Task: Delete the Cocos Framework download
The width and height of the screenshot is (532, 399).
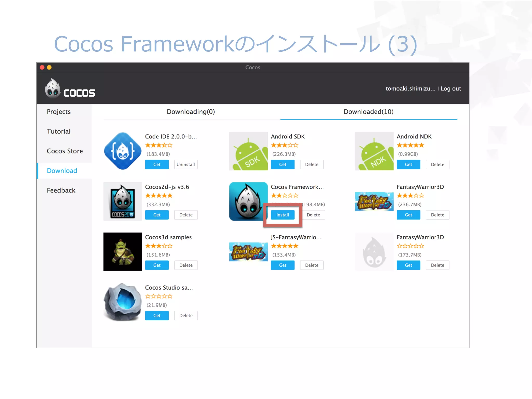Action: coord(313,215)
